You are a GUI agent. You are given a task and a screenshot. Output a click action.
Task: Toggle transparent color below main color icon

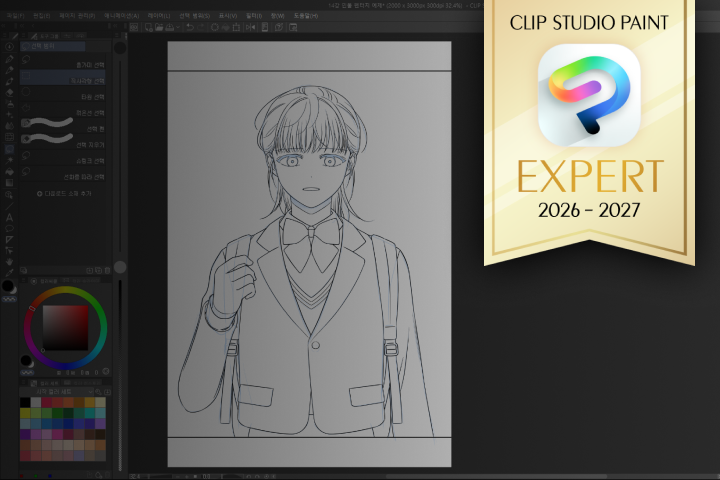point(9,299)
